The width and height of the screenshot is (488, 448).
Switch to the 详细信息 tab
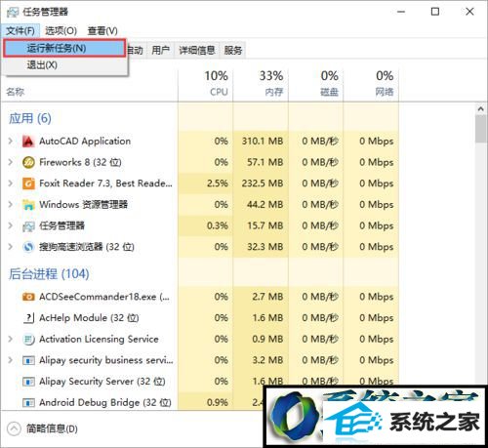pos(197,50)
